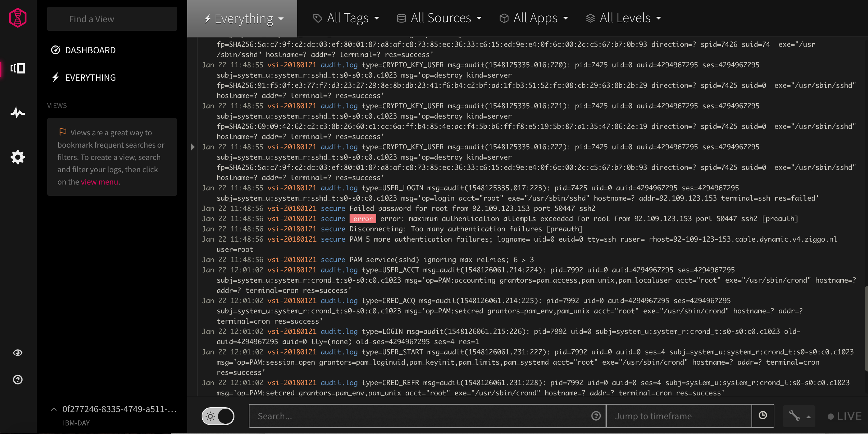Open help using the question mark icon
Image resolution: width=868 pixels, height=434 pixels.
tap(18, 380)
